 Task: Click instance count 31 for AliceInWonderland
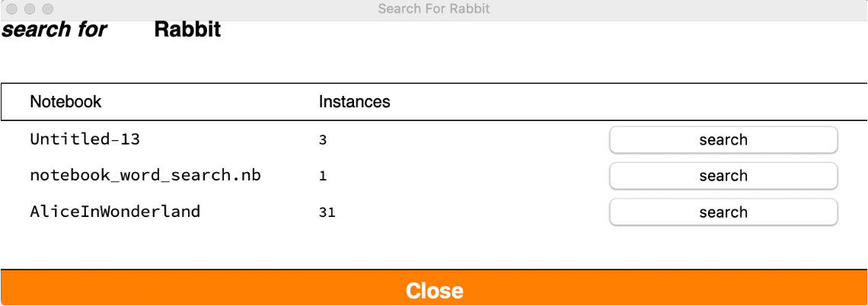tap(327, 212)
